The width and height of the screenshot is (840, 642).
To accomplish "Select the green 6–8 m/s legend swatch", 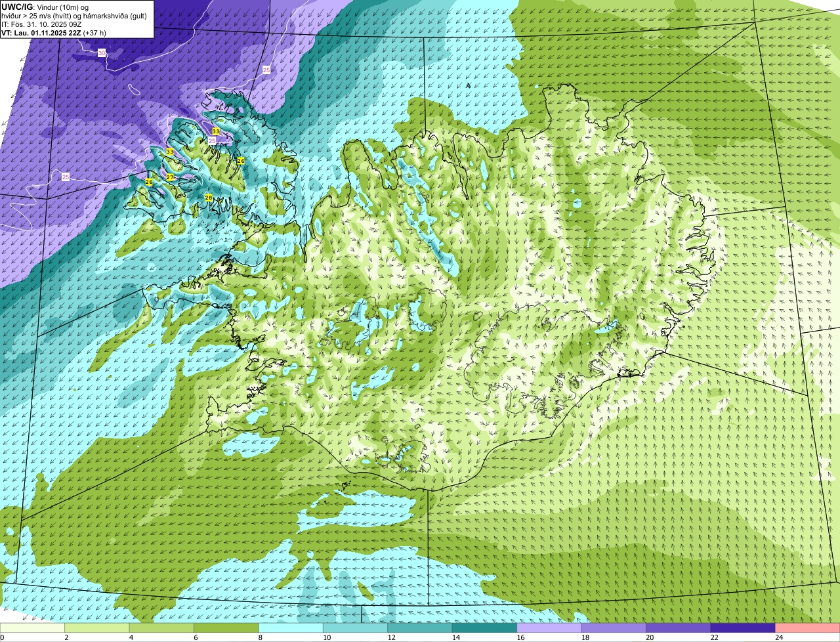I will tap(226, 628).
